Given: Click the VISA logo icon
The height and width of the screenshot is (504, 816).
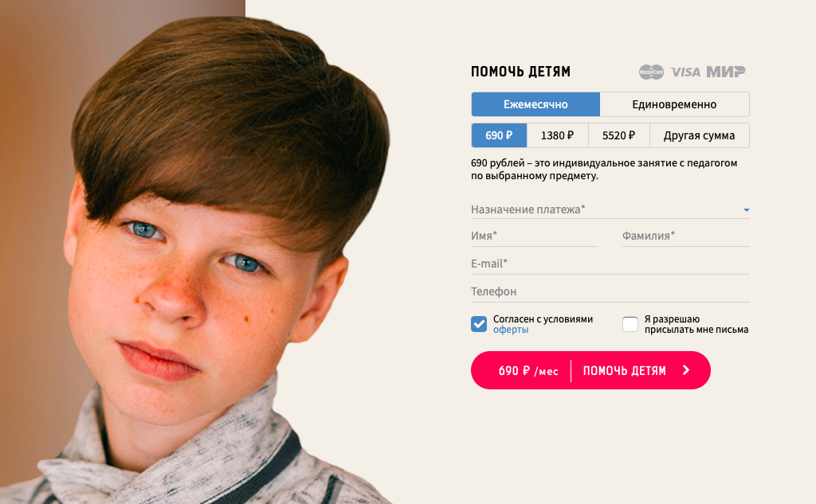Looking at the screenshot, I should [x=685, y=72].
